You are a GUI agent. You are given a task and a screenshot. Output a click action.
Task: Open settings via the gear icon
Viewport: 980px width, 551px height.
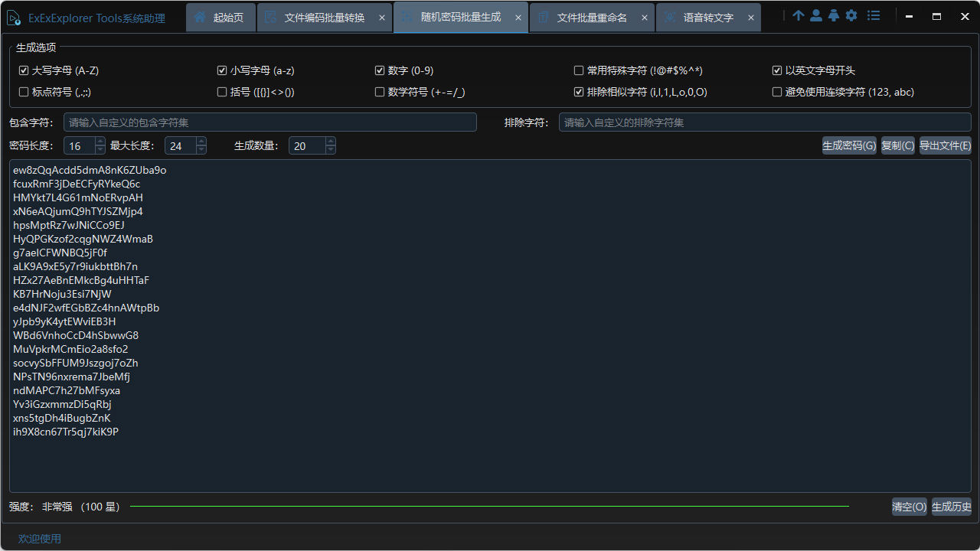coord(851,15)
